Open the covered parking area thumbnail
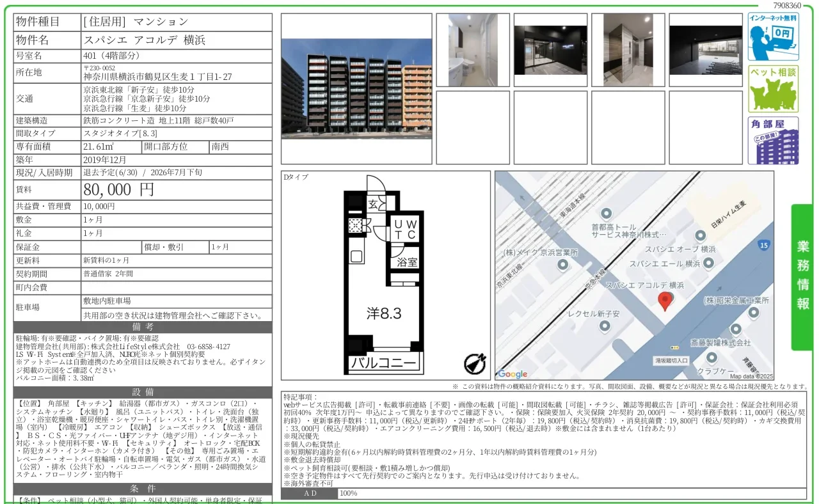This screenshot has width=819, height=504. click(706, 50)
